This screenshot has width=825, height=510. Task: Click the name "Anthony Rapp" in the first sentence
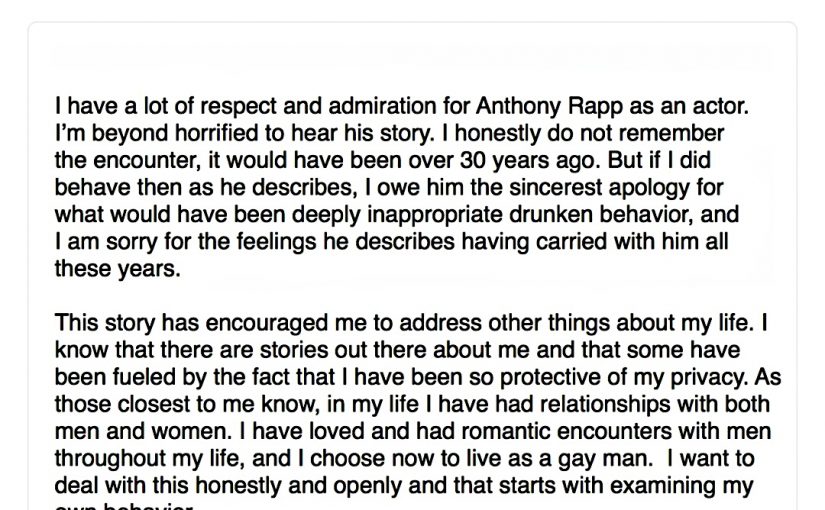549,107
